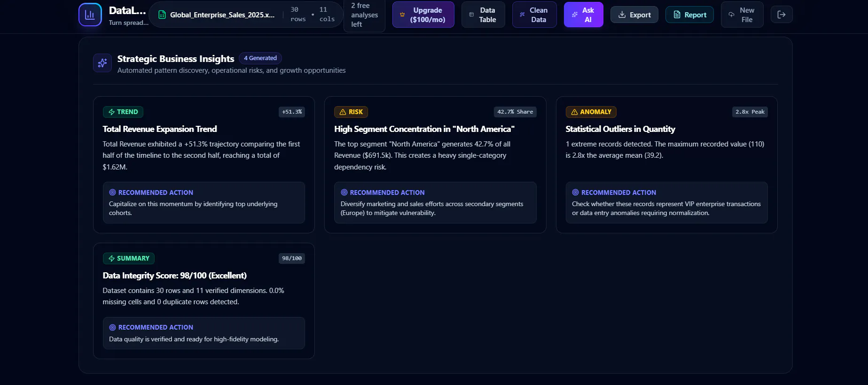This screenshot has height=385, width=868.
Task: Generate a Report
Action: tap(689, 15)
